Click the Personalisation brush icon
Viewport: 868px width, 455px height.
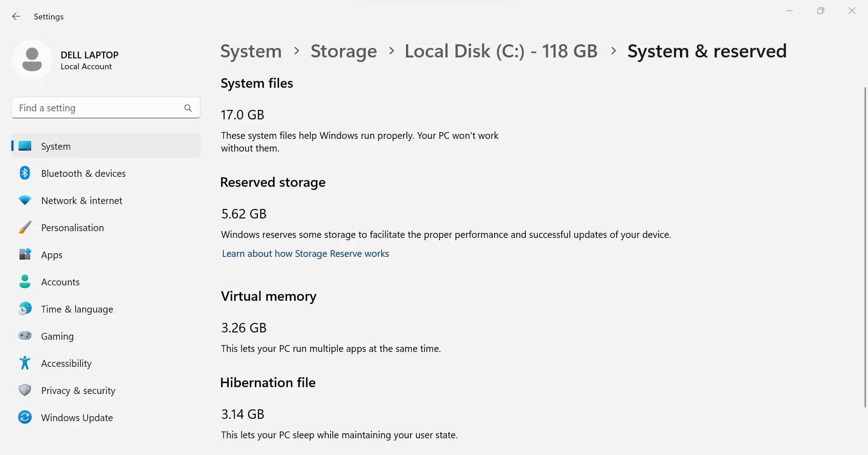coord(25,227)
